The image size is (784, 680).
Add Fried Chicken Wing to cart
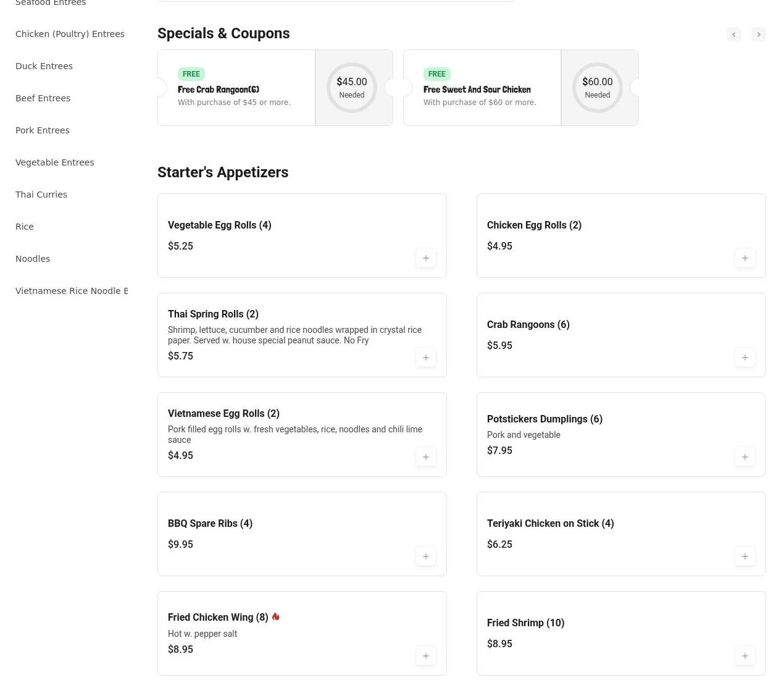pyautogui.click(x=425, y=656)
